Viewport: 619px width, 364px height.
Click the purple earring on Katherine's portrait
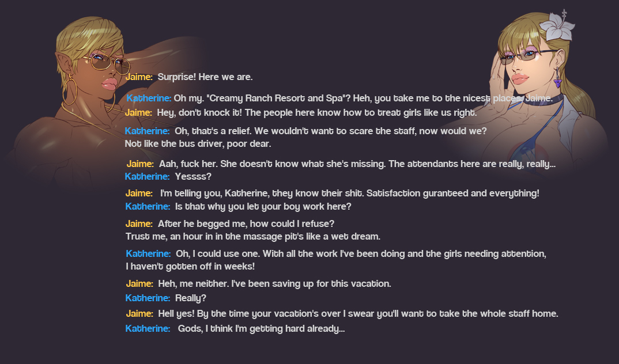click(557, 77)
